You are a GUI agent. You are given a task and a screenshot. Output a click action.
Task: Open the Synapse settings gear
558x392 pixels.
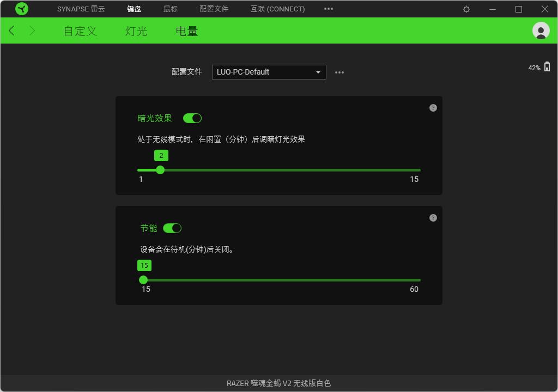point(466,9)
